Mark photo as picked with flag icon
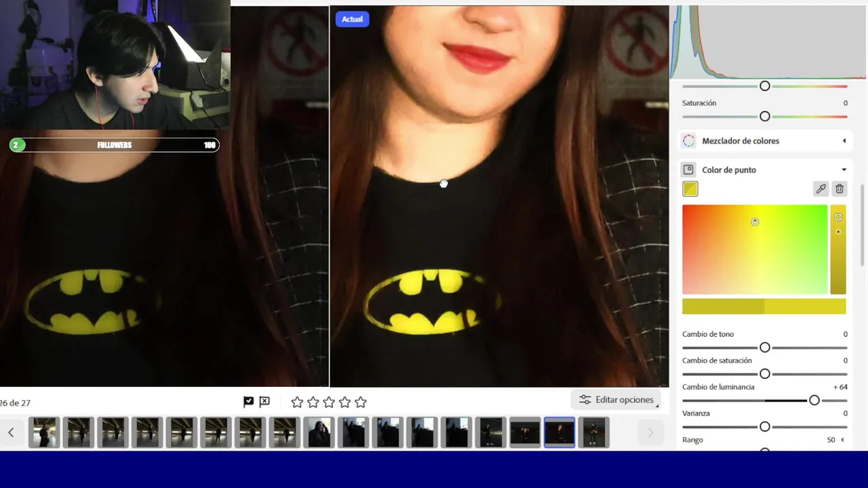The height and width of the screenshot is (488, 868). [249, 402]
